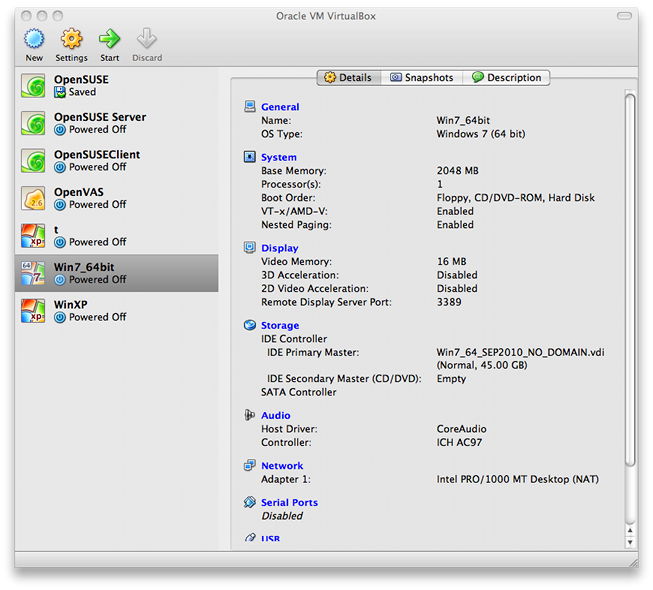Click the Audio section speaker icon
This screenshot has width=653, height=590.
pos(249,415)
